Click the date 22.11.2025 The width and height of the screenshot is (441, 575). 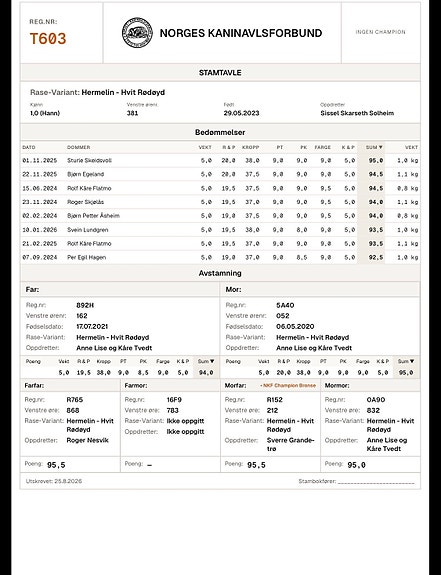tap(40, 174)
